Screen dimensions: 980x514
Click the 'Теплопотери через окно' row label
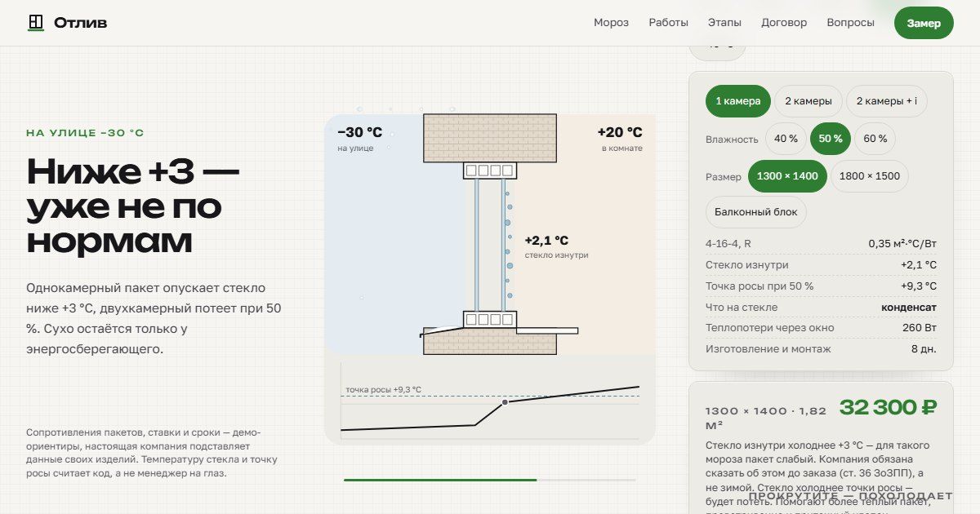(x=770, y=328)
